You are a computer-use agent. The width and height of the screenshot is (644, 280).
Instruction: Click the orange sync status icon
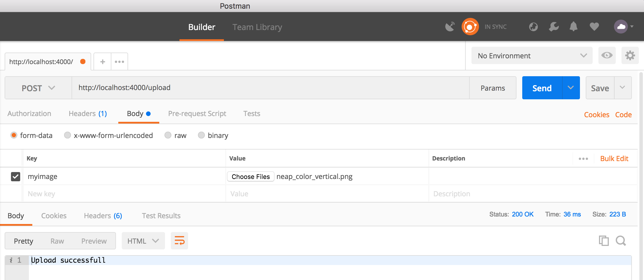point(470,27)
